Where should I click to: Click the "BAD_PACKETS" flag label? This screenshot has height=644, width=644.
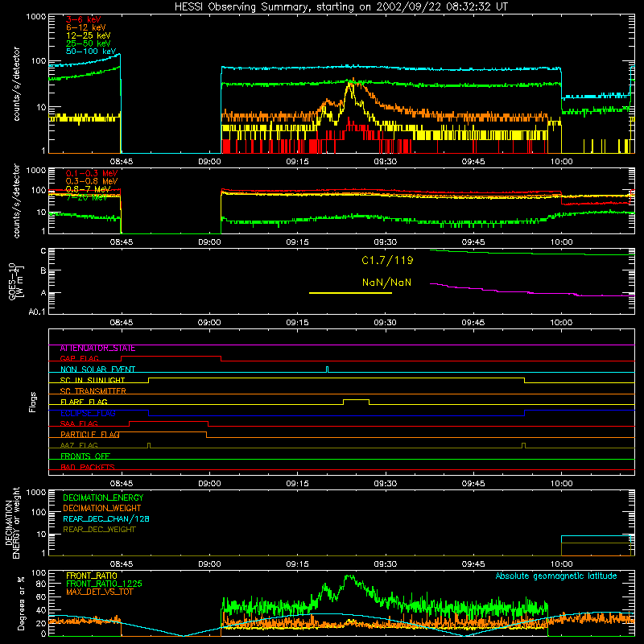pos(88,467)
